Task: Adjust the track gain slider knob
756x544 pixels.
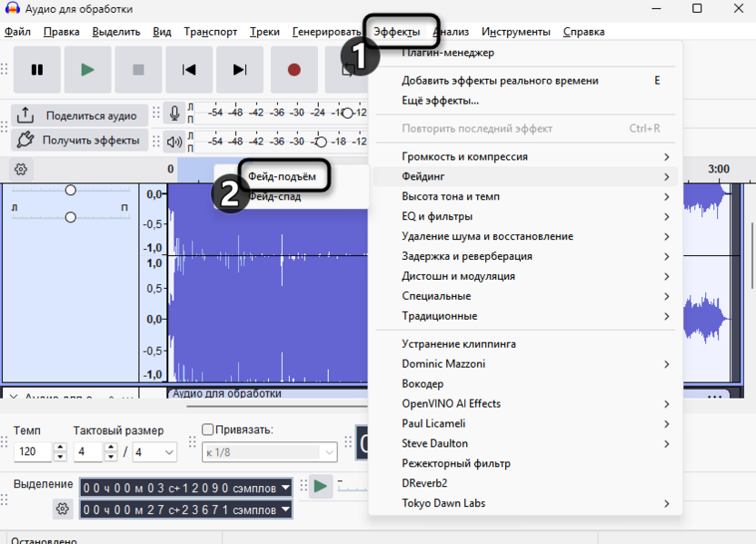Action: coord(70,190)
